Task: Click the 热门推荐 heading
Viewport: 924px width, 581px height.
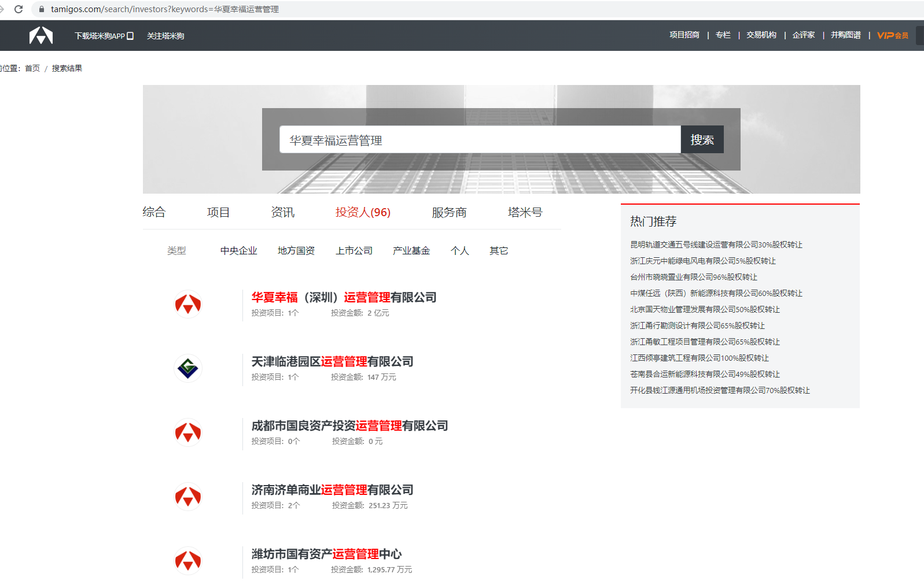Action: pyautogui.click(x=653, y=221)
